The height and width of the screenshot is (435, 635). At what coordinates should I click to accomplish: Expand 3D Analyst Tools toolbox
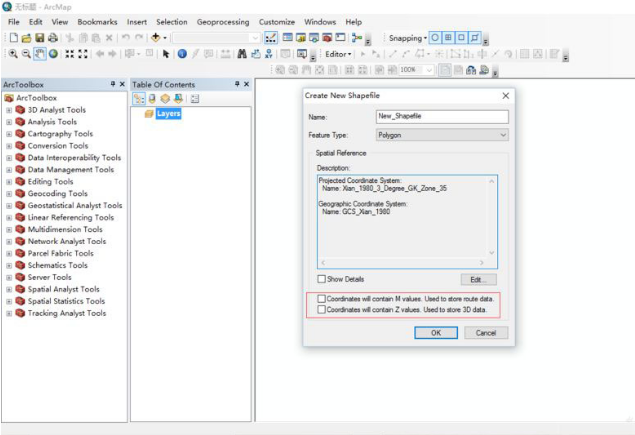[9, 110]
